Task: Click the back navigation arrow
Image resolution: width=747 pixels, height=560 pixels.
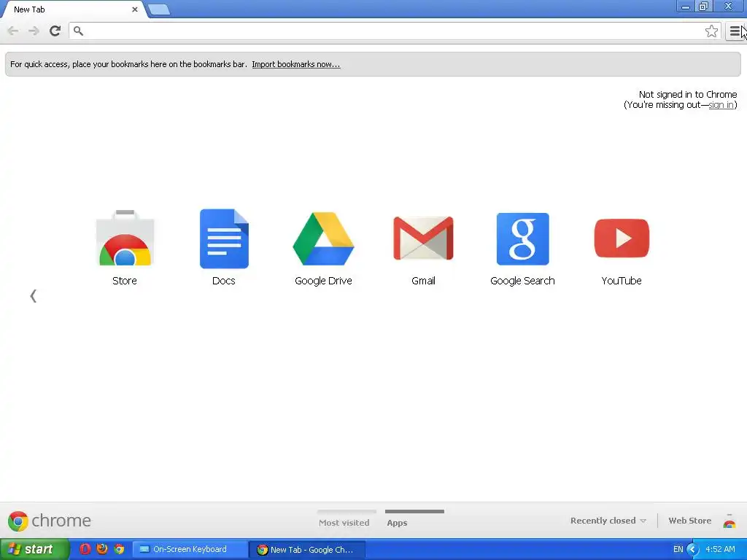Action: pyautogui.click(x=13, y=31)
